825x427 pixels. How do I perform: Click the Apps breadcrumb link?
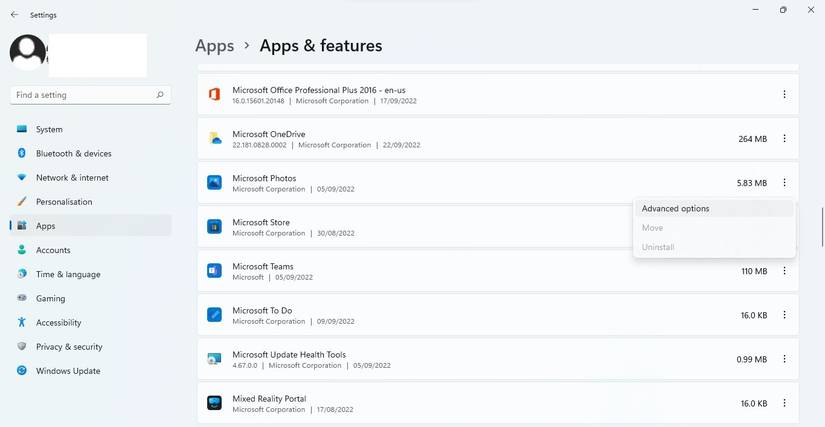214,46
